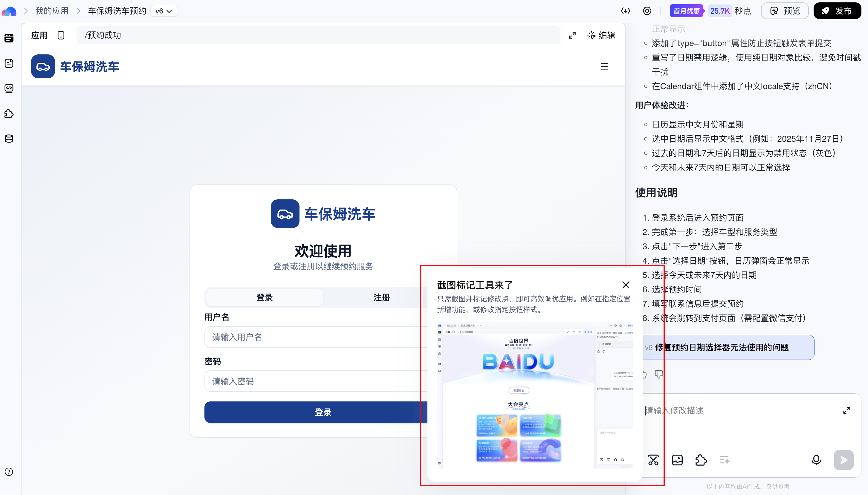Open the help question mark icon
This screenshot has height=495, width=868.
pos(9,472)
